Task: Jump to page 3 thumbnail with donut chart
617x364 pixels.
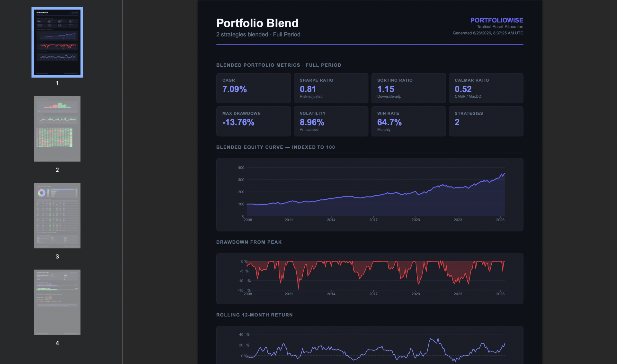Action: pos(57,215)
